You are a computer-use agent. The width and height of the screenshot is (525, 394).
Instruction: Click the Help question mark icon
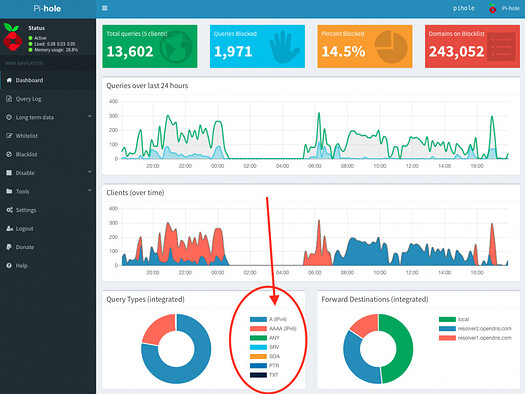click(9, 265)
